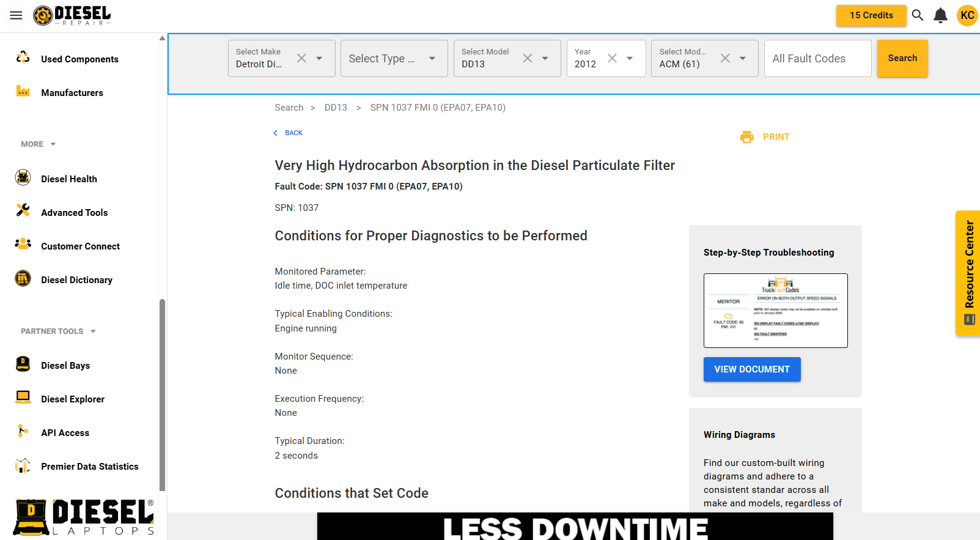Click the Resource Center book icon
The width and height of the screenshot is (980, 540).
pyautogui.click(x=969, y=319)
